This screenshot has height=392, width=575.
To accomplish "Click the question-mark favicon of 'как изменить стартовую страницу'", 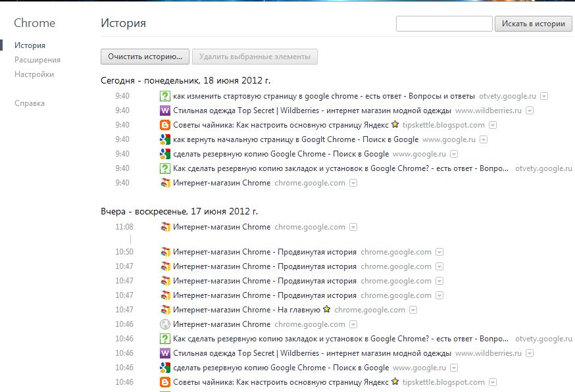I will coord(165,96).
